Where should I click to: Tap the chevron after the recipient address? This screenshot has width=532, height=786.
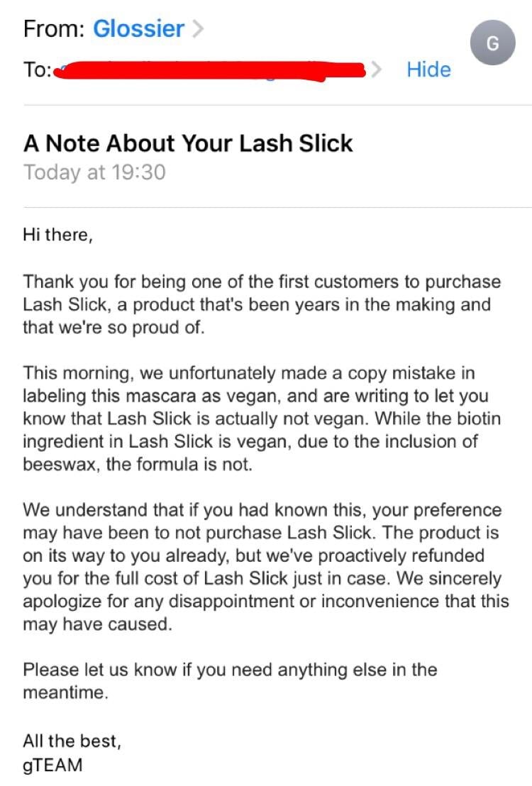[377, 70]
